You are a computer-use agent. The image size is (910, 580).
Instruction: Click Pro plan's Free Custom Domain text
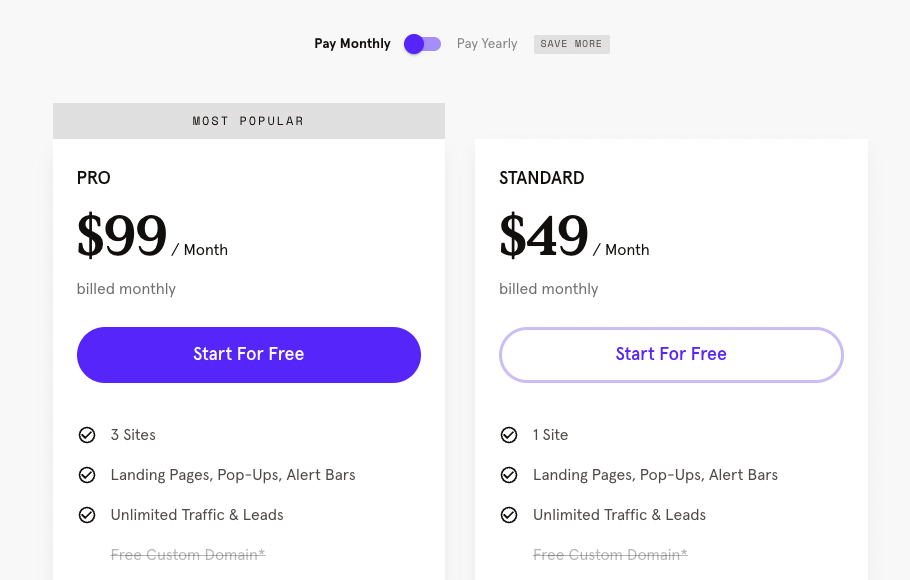[188, 555]
